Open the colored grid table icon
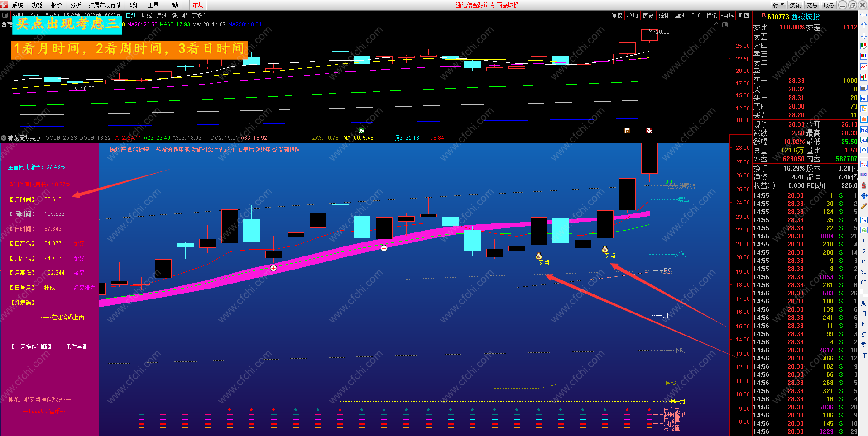The image size is (868, 436). (863, 56)
